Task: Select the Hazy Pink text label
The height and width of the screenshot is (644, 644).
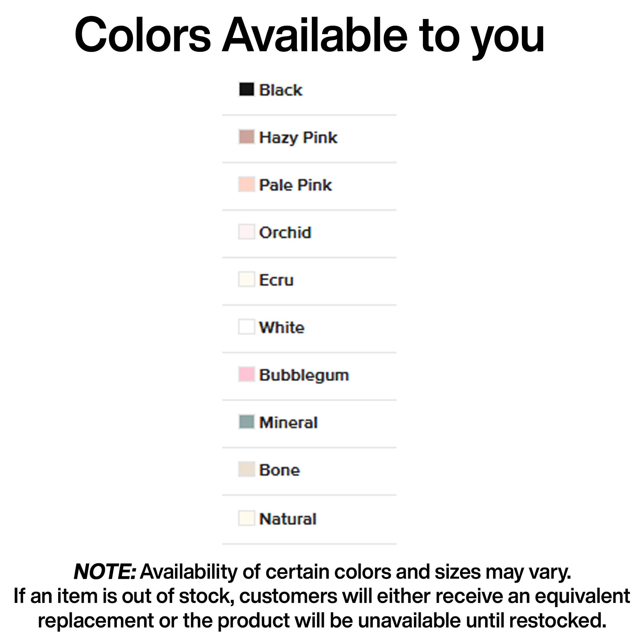Action: [298, 138]
